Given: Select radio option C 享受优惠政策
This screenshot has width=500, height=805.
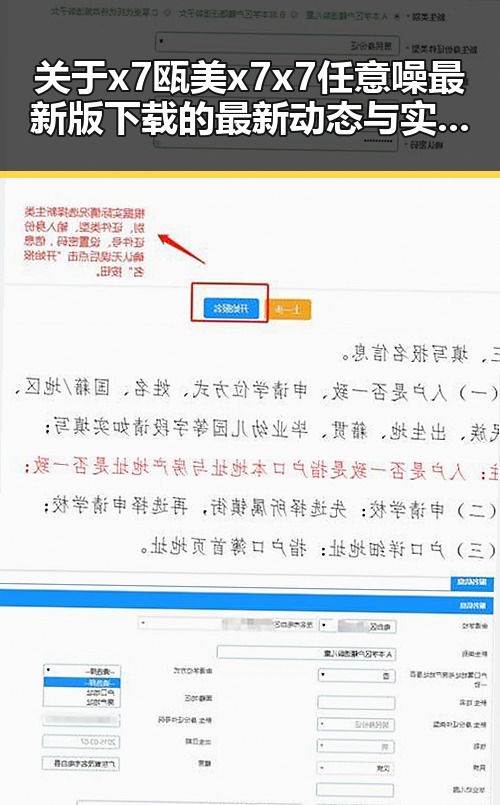Looking at the screenshot, I should click(x=167, y=12).
